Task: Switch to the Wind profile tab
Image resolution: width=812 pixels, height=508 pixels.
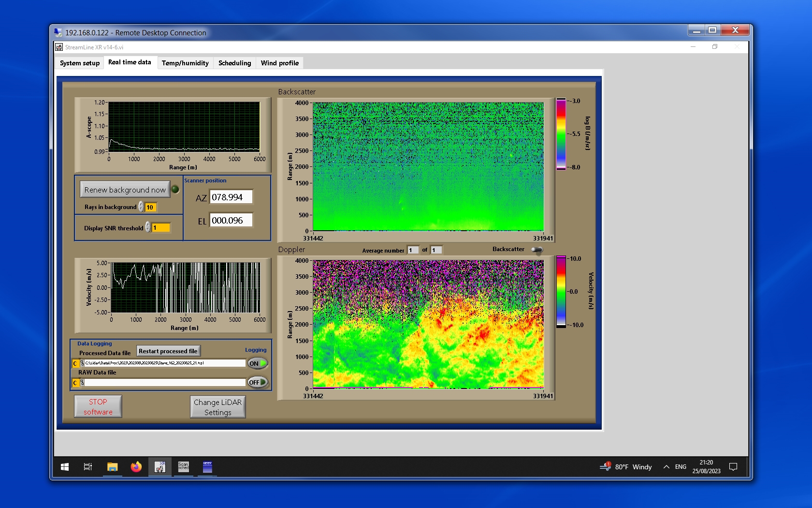Action: click(x=279, y=63)
